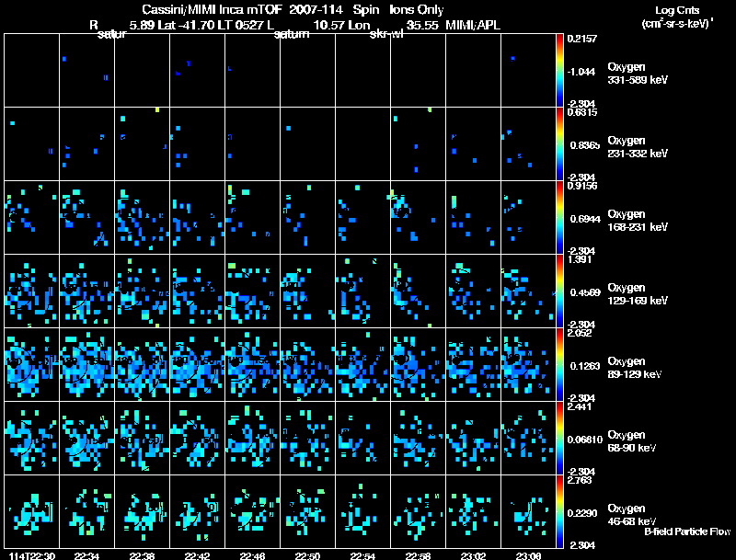
Task: Click the 0.2157 color scale maximum value
Action: tap(581, 39)
